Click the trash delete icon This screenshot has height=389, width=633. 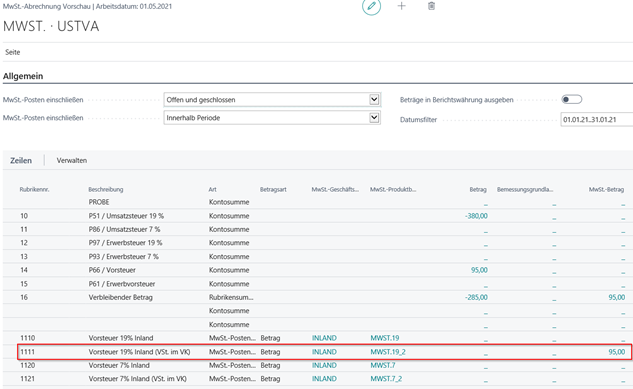click(x=432, y=6)
